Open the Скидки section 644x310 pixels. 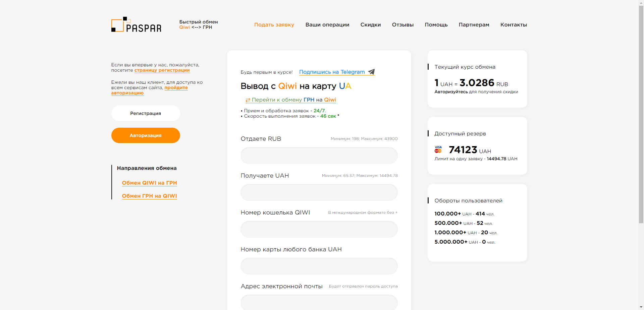(370, 25)
